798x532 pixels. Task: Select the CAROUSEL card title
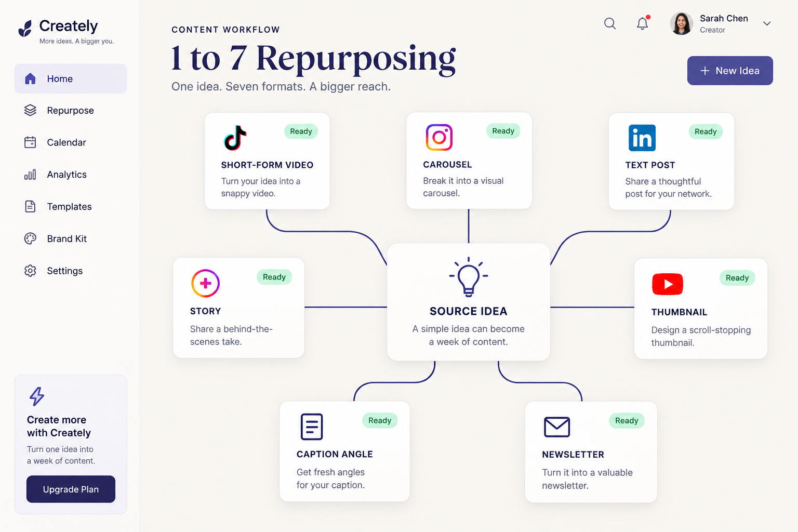point(447,165)
